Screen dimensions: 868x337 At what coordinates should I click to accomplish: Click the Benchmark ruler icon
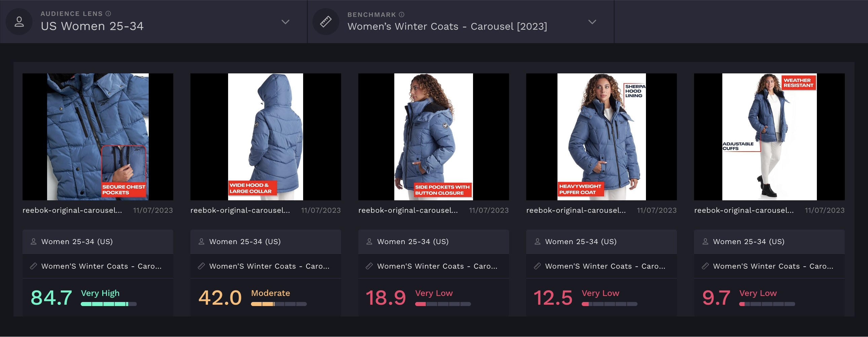(326, 22)
